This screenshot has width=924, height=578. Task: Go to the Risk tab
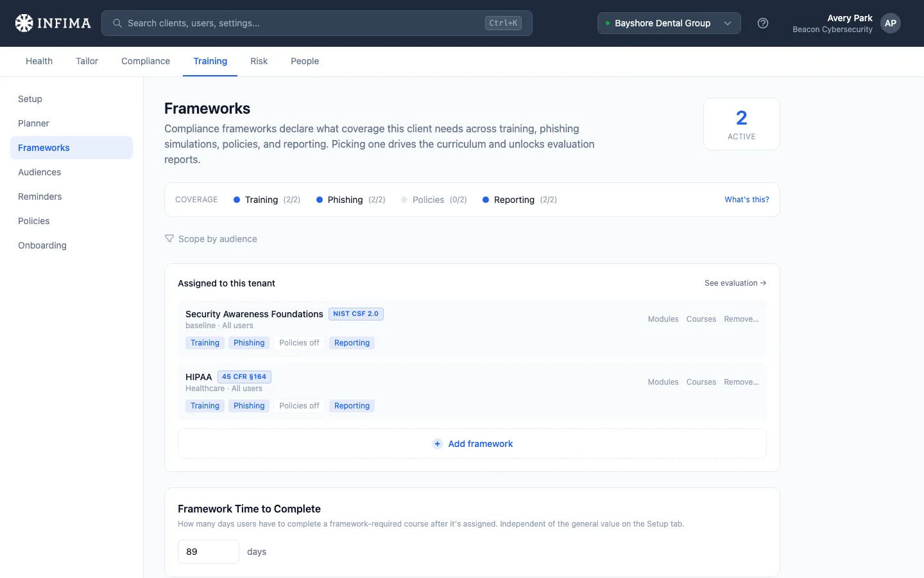[259, 61]
